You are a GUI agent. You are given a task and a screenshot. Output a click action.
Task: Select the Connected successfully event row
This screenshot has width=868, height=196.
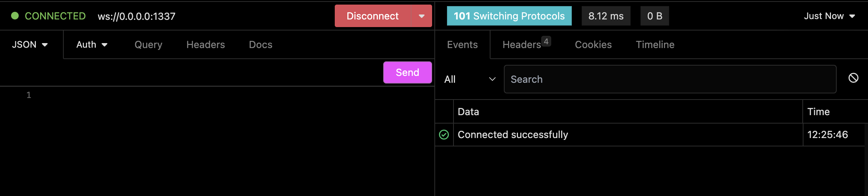tap(650, 135)
